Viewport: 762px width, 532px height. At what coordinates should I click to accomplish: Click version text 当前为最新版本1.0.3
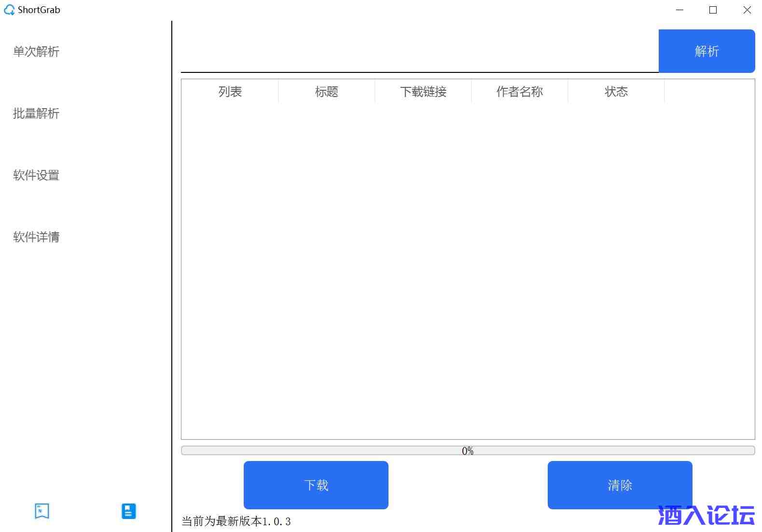[x=236, y=521]
